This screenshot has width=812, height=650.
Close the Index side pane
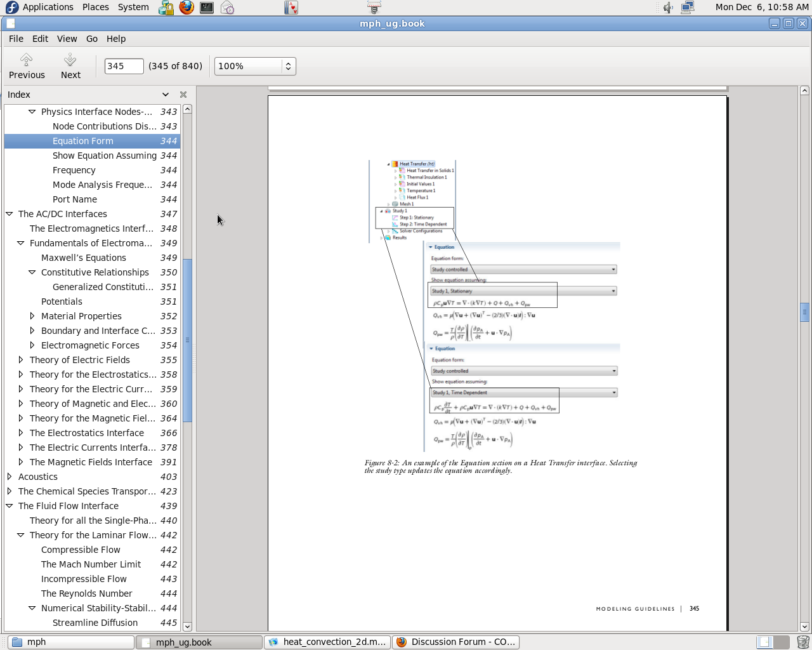183,95
